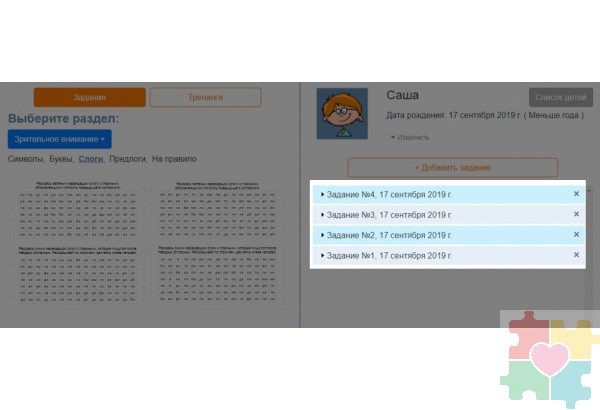The height and width of the screenshot is (410, 600).
Task: Remove Задание №3 using the X icon
Action: click(x=576, y=214)
